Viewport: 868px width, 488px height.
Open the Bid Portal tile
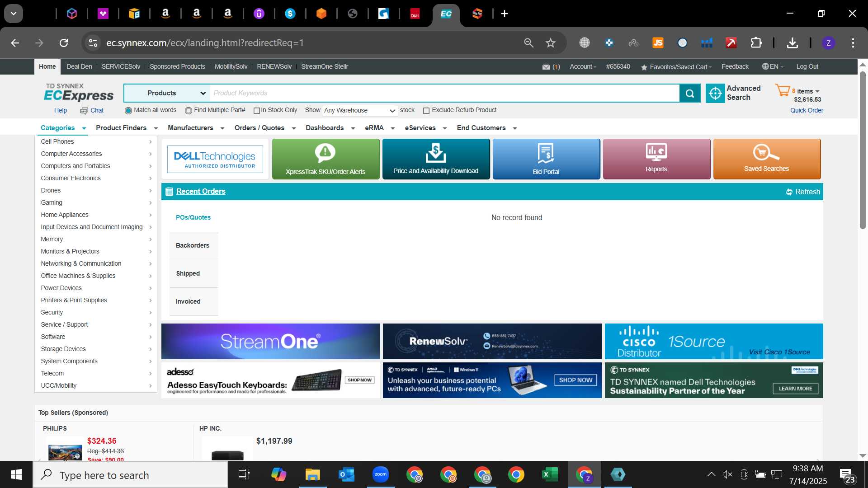coord(546,159)
